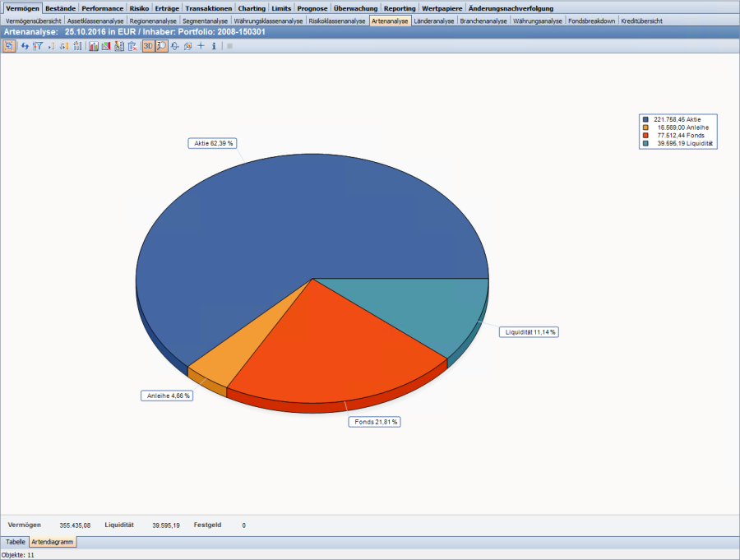Viewport: 740px width, 560px height.
Task: Toggle the first highlighted toolbar button
Action: click(9, 46)
